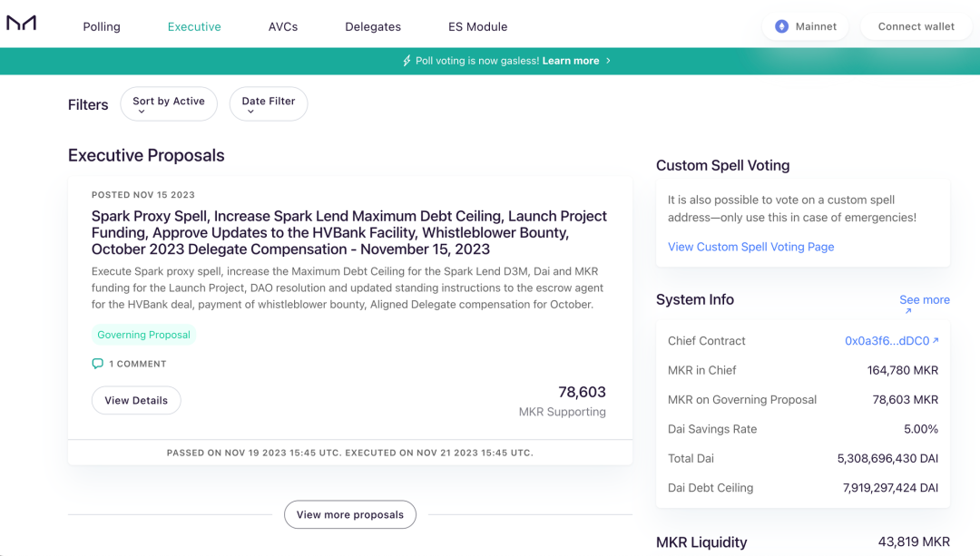Viewport: 980px width, 556px height.
Task: Click the See more link in System Info
Action: pos(925,300)
